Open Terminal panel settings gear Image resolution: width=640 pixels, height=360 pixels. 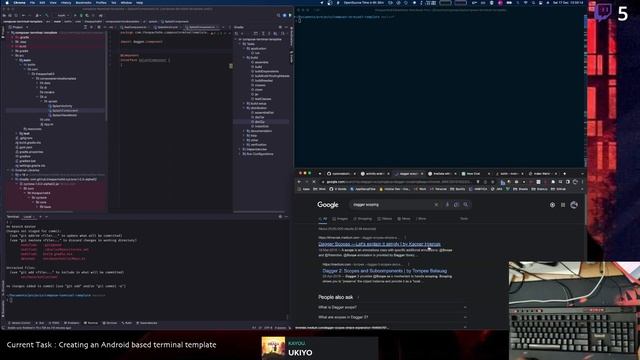pyautogui.click(x=280, y=217)
